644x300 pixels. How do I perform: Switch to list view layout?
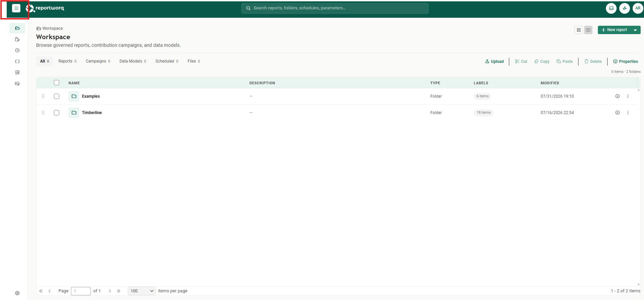[588, 30]
